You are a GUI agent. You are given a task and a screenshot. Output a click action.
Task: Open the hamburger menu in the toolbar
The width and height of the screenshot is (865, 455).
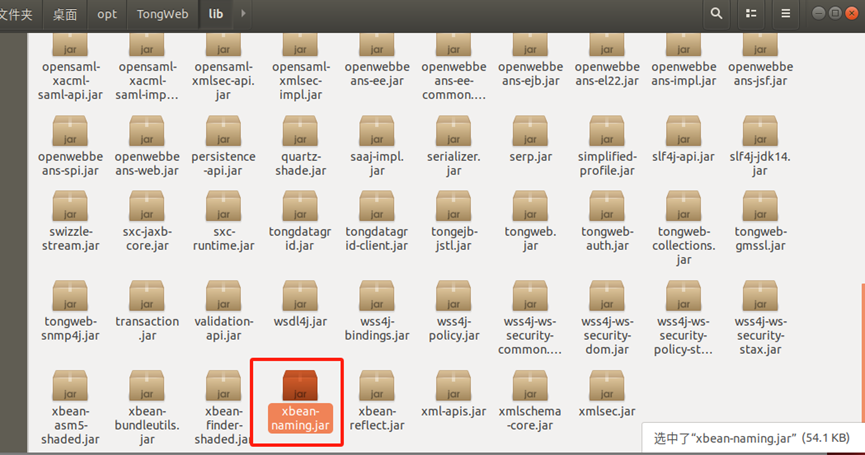coord(786,14)
